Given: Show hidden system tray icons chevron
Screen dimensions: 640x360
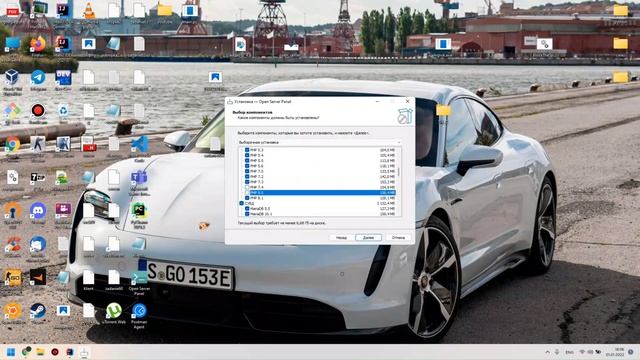Looking at the screenshot, I should [547, 352].
